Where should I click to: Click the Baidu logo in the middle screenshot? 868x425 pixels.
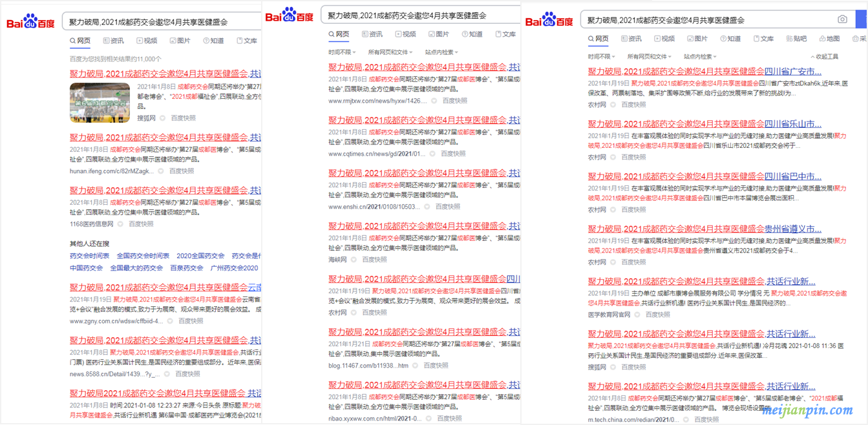289,16
